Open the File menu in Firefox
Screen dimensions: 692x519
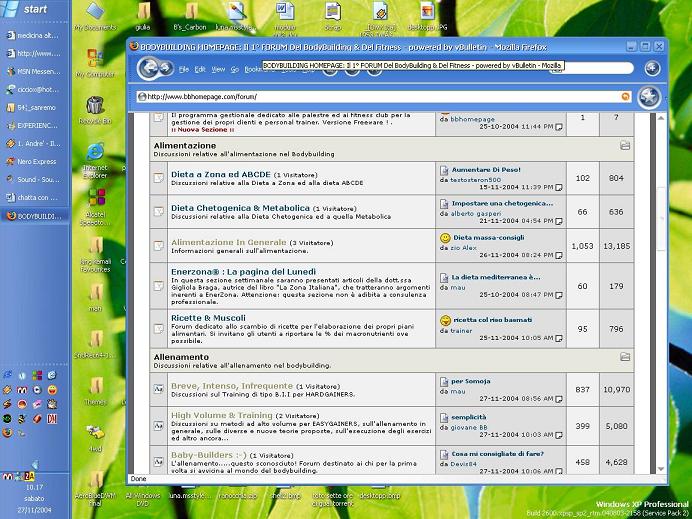pyautogui.click(x=184, y=69)
